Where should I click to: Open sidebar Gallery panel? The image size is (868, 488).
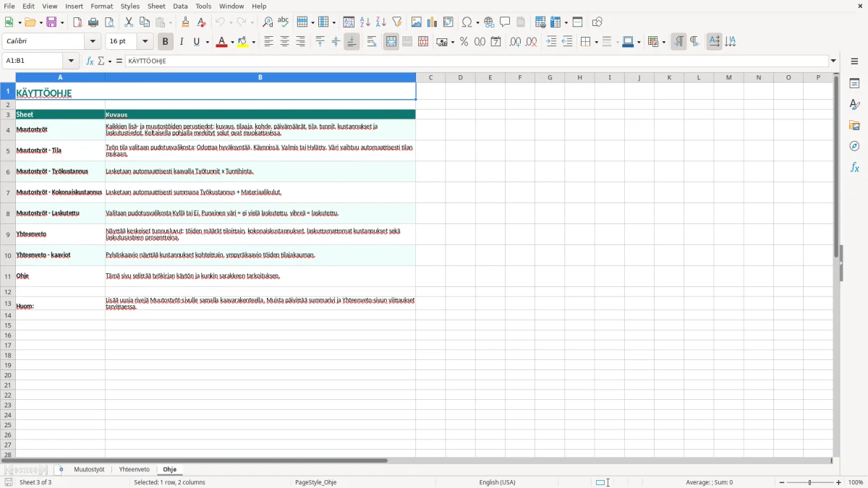click(x=854, y=126)
